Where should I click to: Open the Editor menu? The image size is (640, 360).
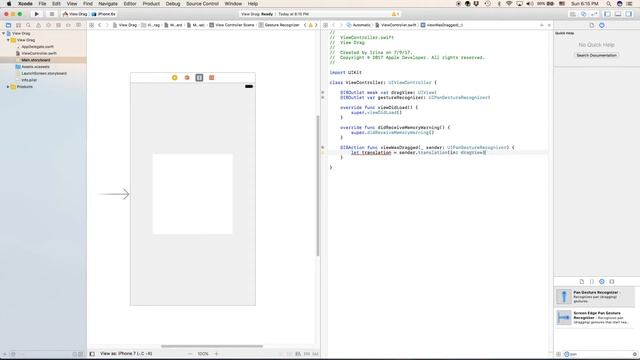click(x=130, y=4)
